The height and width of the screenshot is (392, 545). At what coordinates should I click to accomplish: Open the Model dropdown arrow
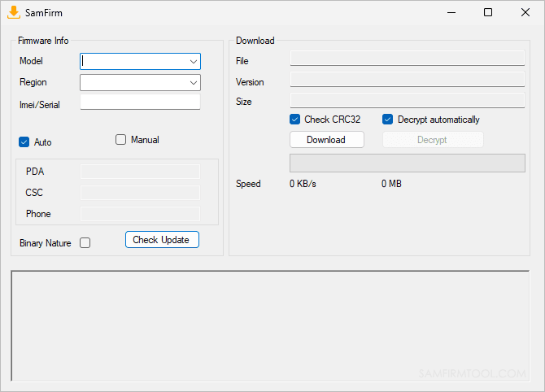click(194, 62)
